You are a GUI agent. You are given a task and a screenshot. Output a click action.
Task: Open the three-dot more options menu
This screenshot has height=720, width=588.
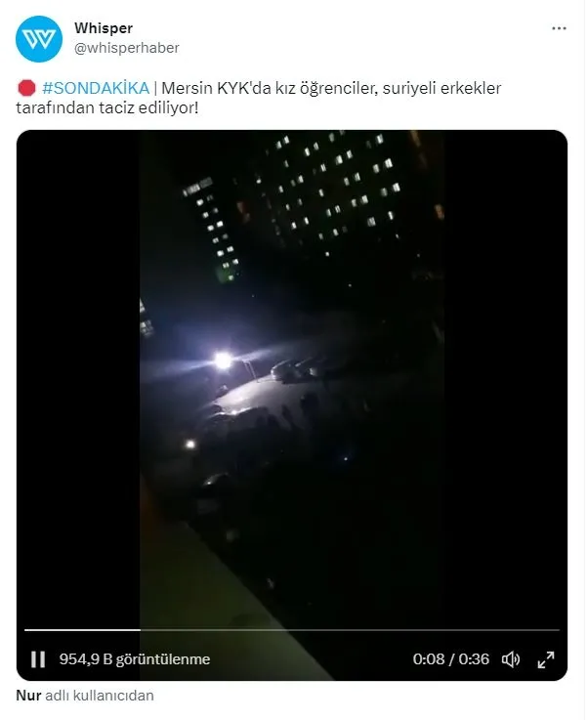(559, 28)
